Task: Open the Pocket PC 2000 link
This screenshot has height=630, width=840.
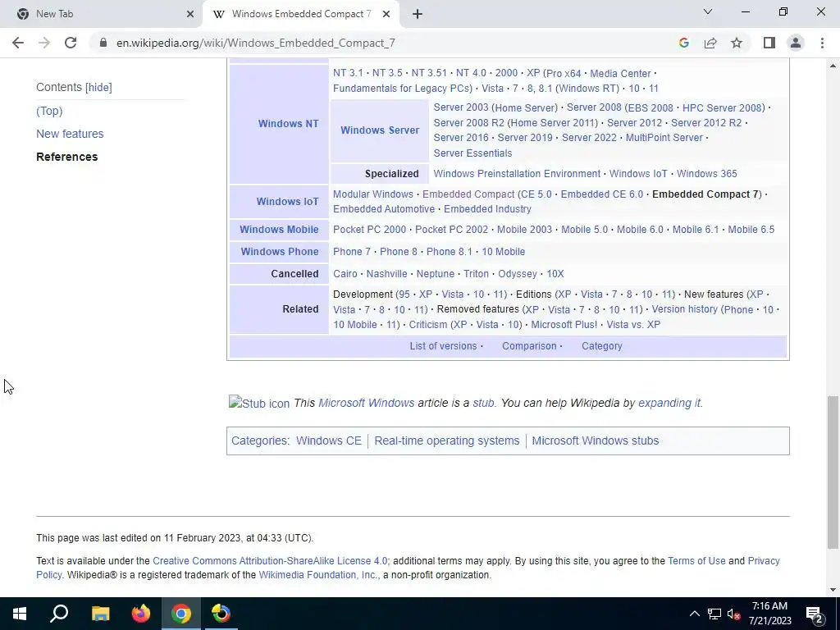Action: coord(369,230)
